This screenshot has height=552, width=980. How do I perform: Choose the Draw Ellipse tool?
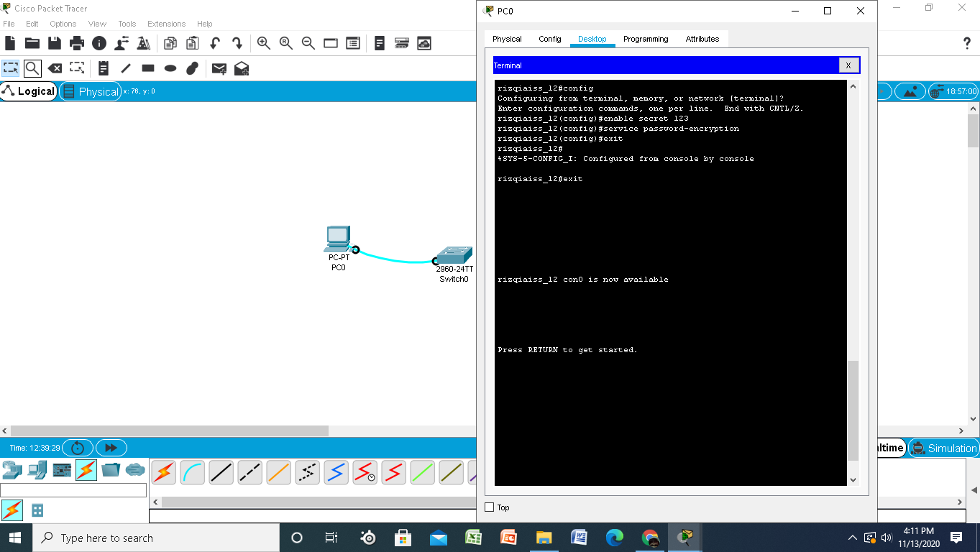[170, 68]
